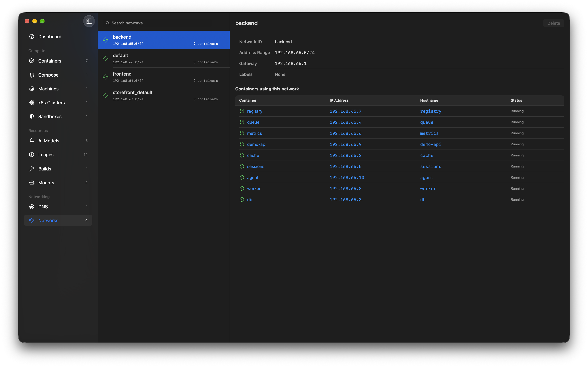Select Networks in sidebar
This screenshot has width=588, height=367.
pos(58,220)
